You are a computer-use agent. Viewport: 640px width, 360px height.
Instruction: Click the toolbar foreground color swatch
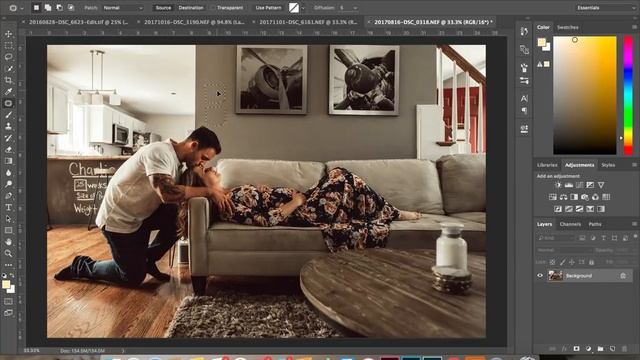[6, 284]
